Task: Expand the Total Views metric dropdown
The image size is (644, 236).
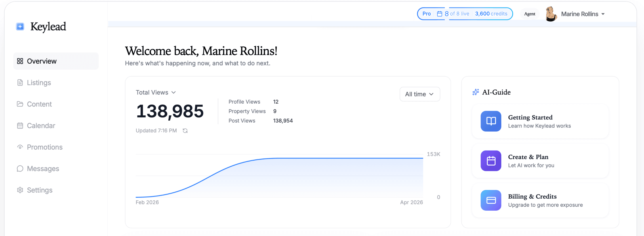Action: 156,92
